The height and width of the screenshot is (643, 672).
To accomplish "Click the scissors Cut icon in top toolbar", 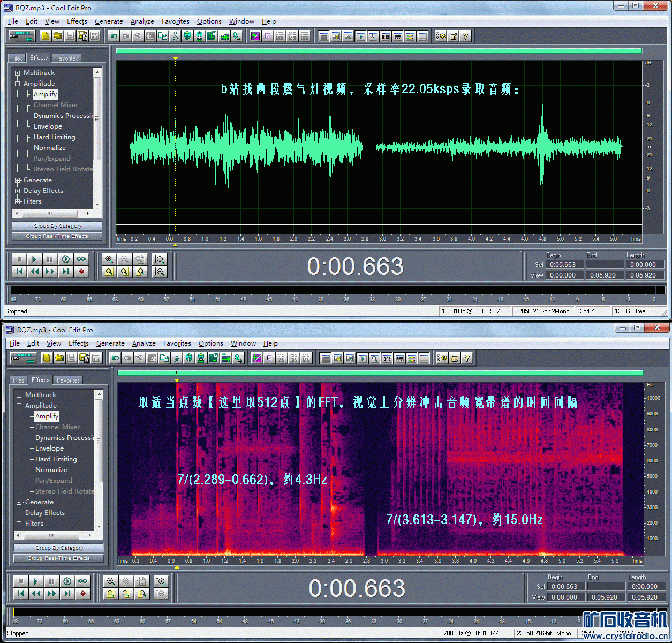I will click(175, 36).
